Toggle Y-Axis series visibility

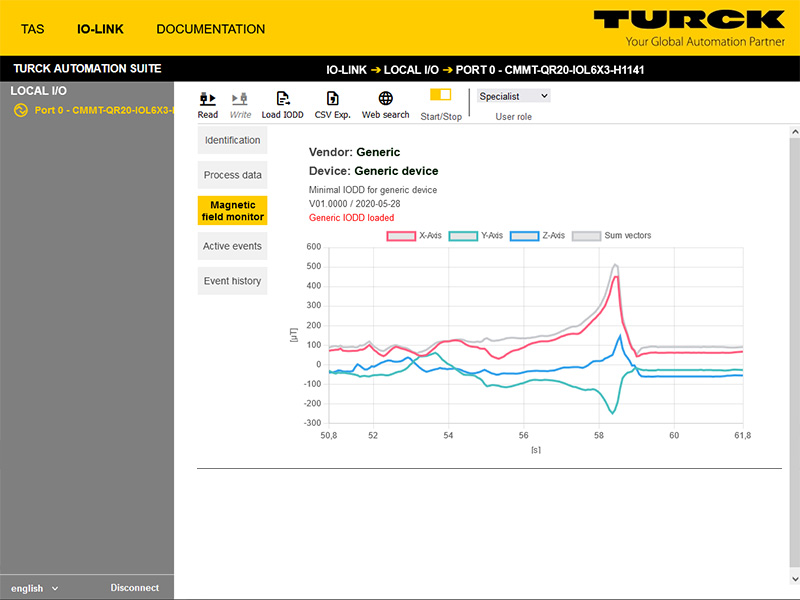477,236
